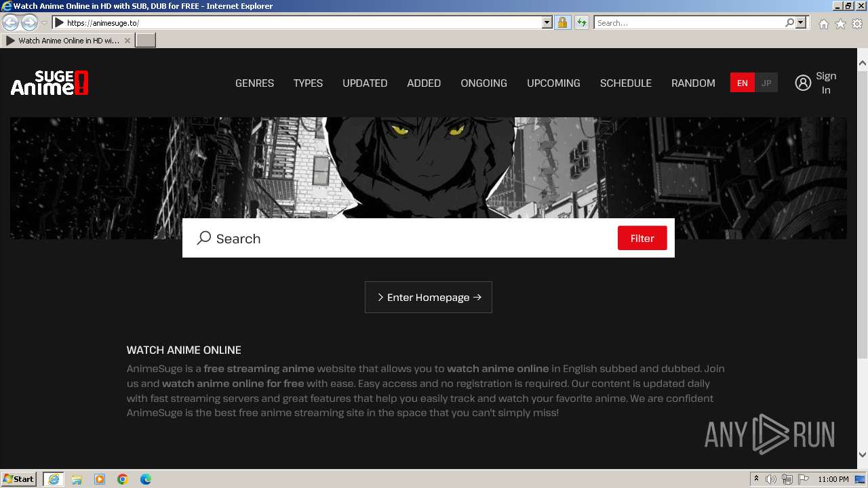Click the magnifier icon in browser search
Screen dimensions: 868x488
(x=789, y=22)
